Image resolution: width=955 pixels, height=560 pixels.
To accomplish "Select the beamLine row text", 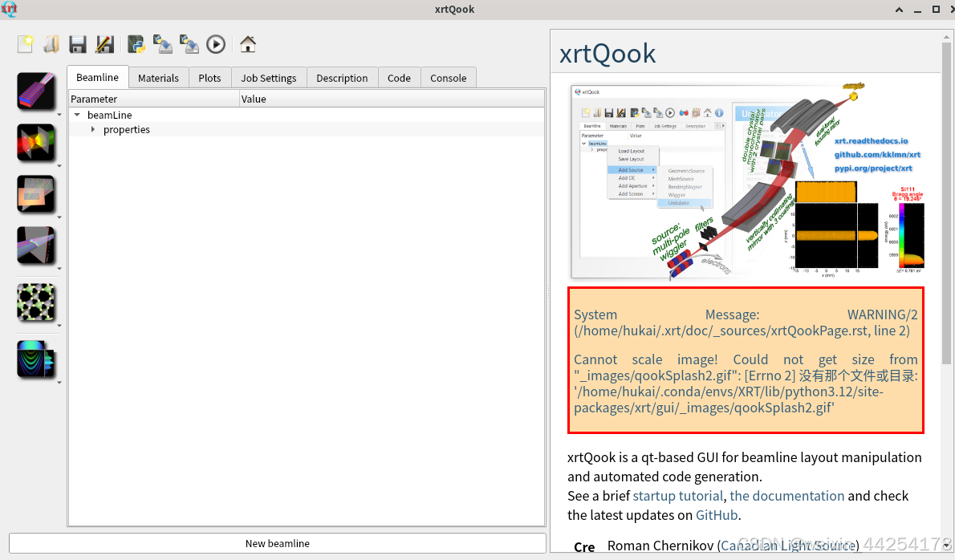I will point(110,115).
